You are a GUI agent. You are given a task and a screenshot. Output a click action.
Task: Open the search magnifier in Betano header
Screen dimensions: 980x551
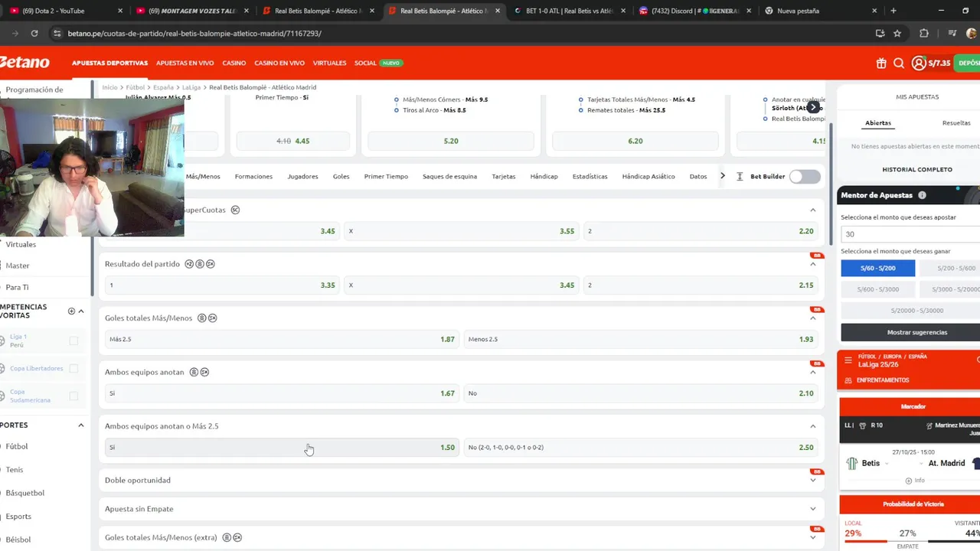tap(899, 64)
